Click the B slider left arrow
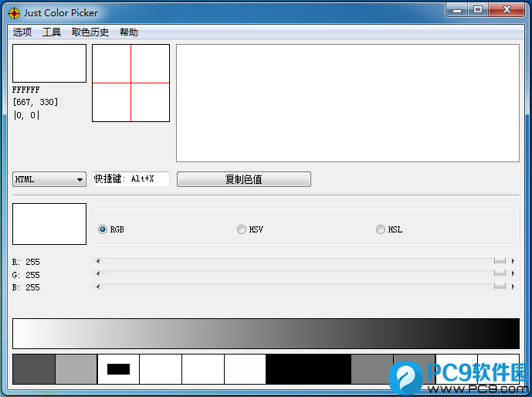This screenshot has height=397, width=532. pyautogui.click(x=98, y=287)
